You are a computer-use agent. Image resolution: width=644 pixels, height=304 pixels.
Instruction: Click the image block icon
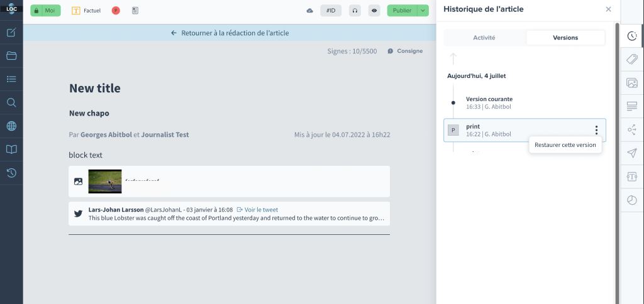click(x=78, y=182)
